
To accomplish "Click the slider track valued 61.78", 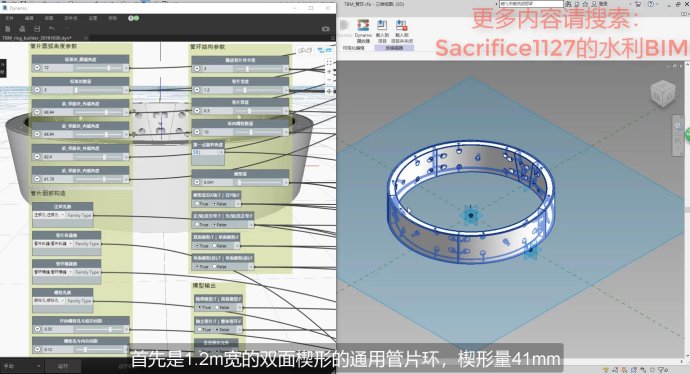I will 98,179.
